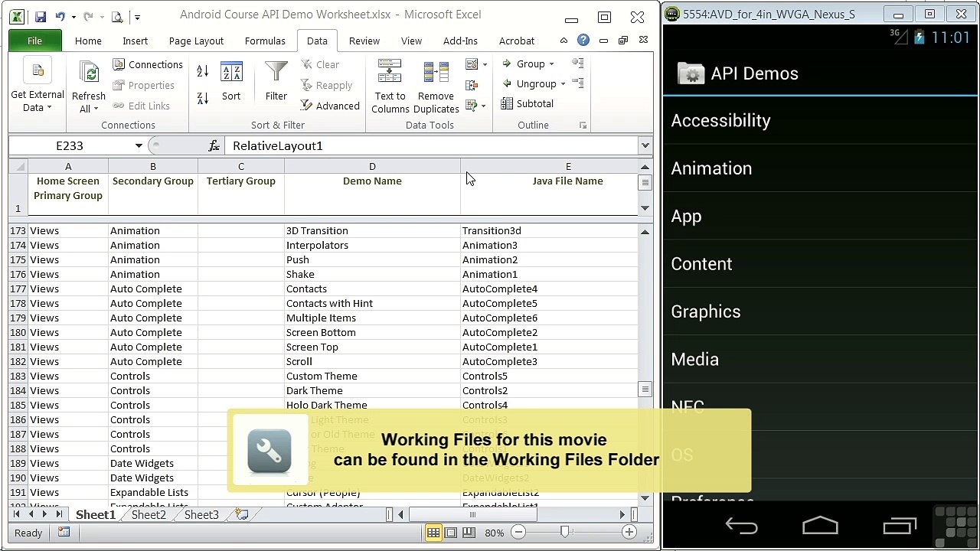Open Advanced filter options
This screenshot has width=980, height=551.
330,106
